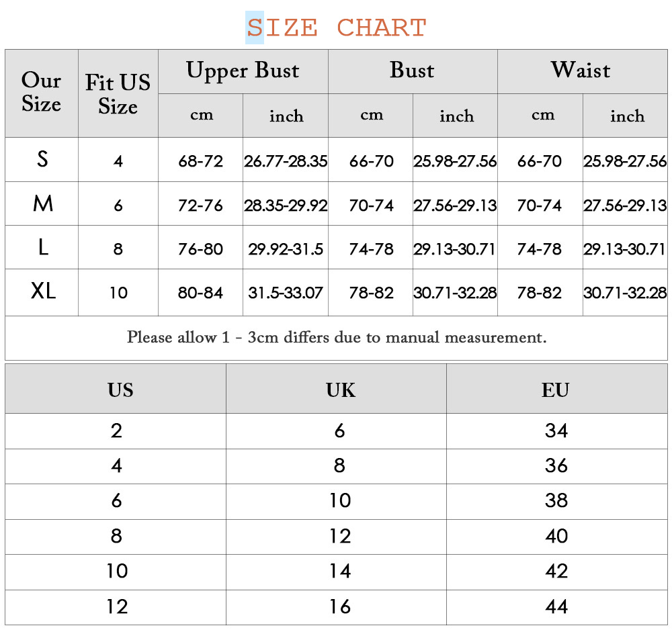
Task: Click the Our Size column header
Action: (42, 93)
